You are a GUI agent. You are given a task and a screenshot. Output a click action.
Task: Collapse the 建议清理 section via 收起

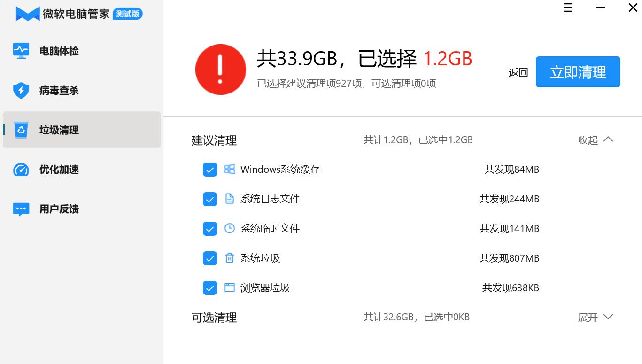click(595, 139)
